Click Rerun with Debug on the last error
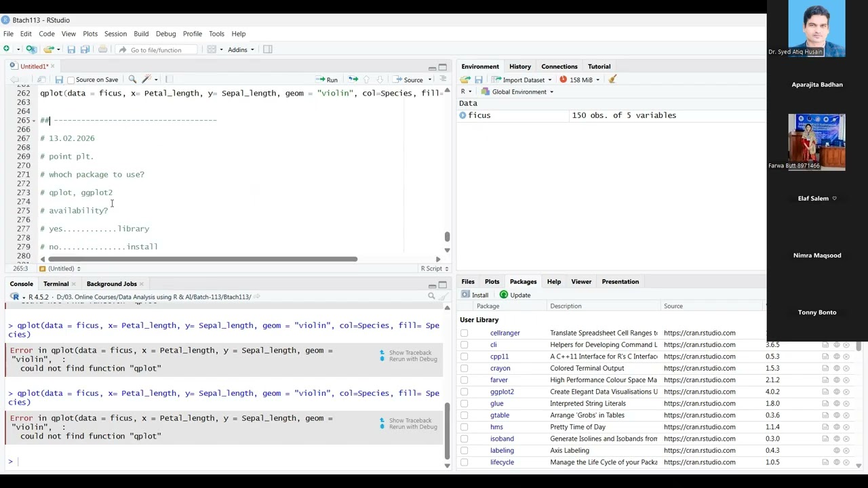The width and height of the screenshot is (868, 488). [x=408, y=427]
